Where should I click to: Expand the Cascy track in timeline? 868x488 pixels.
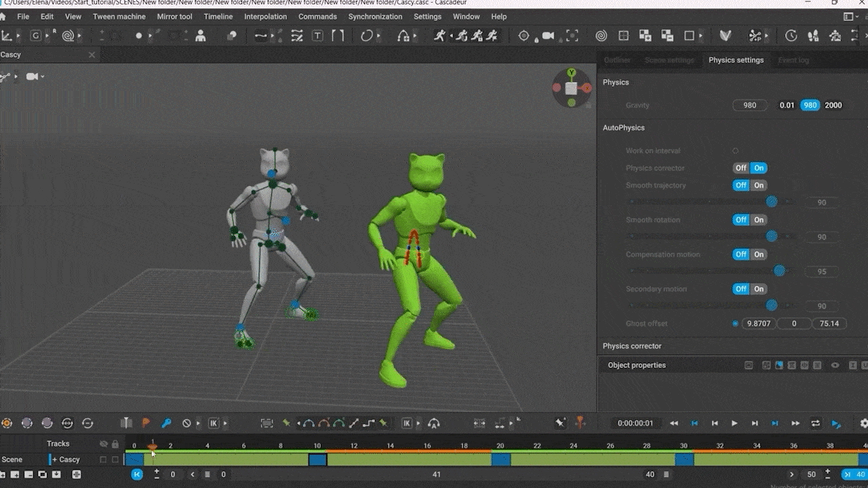(55, 460)
